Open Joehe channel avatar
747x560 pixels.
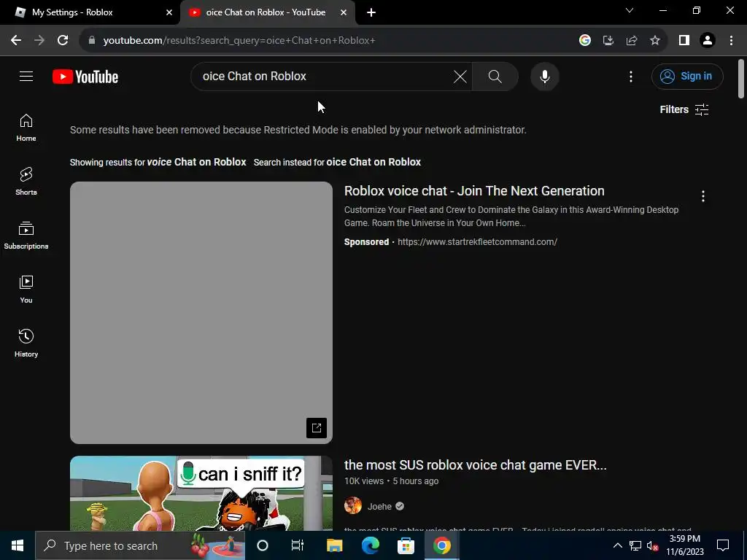[x=353, y=506]
